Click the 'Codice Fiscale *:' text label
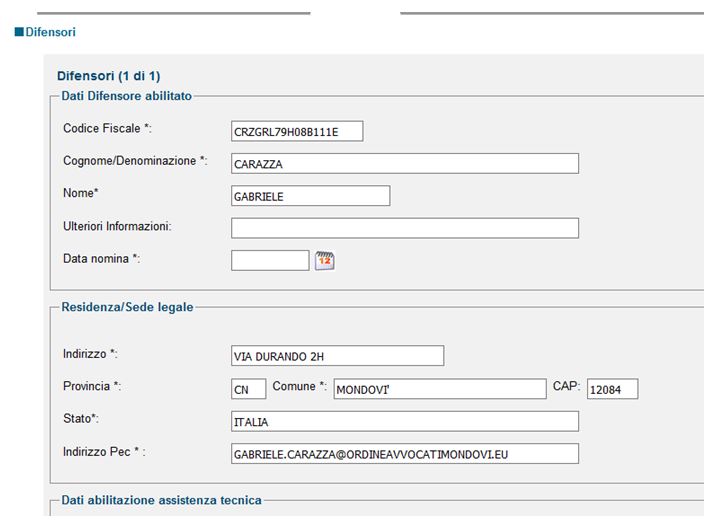The height and width of the screenshot is (527, 714). tap(107, 129)
